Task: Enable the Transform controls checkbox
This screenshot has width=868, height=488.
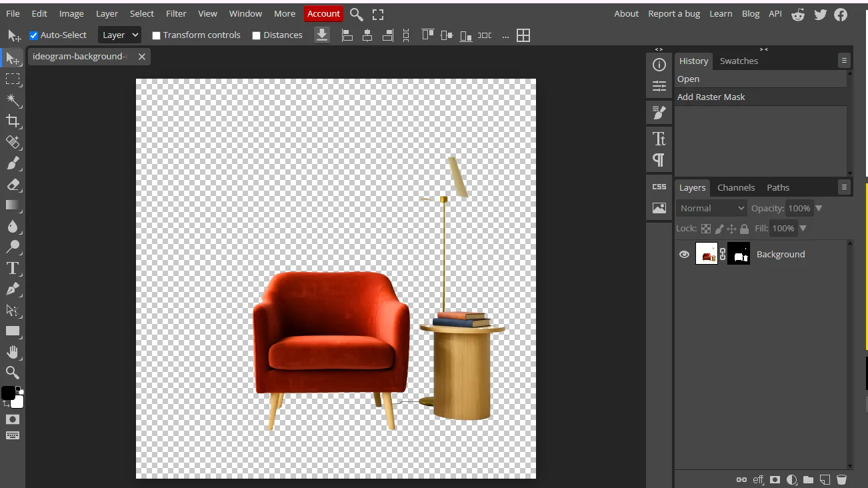Action: pyautogui.click(x=157, y=35)
